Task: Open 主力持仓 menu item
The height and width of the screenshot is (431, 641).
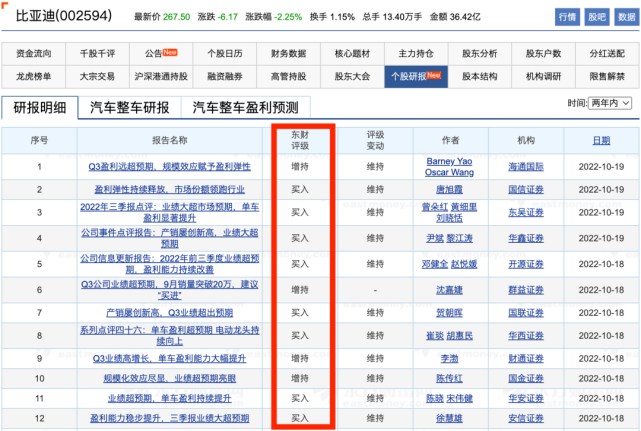Action: [416, 54]
